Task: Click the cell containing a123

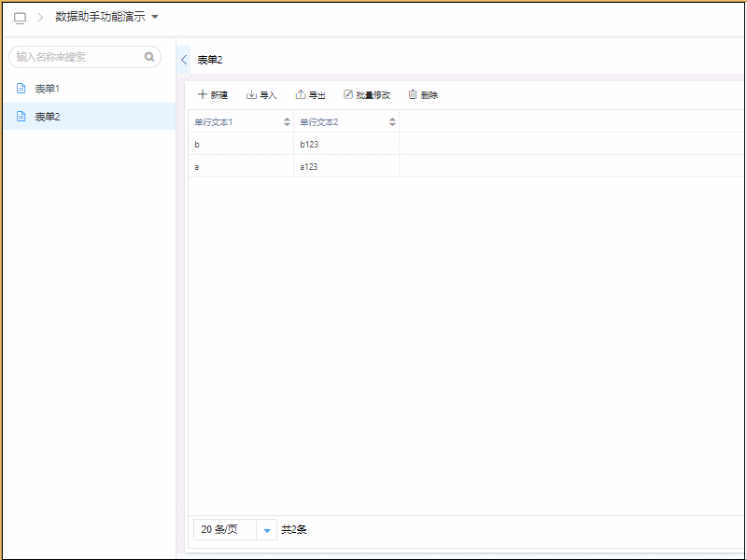Action: [309, 167]
